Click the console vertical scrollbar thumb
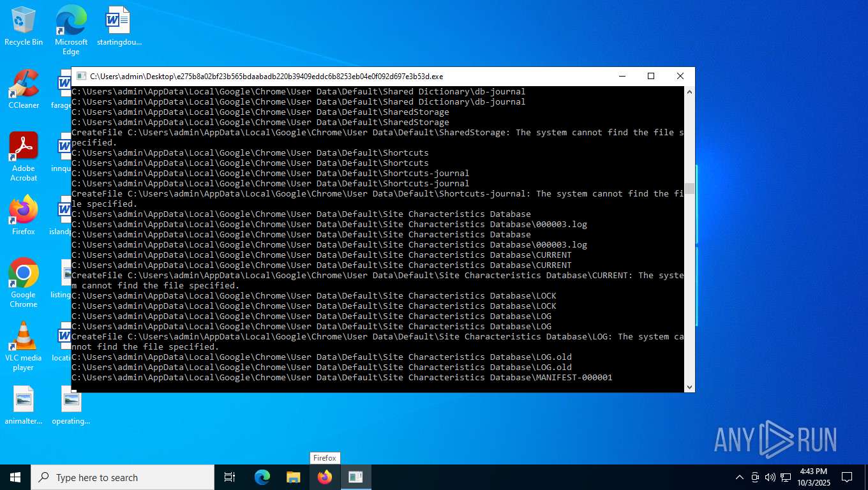 (x=689, y=188)
